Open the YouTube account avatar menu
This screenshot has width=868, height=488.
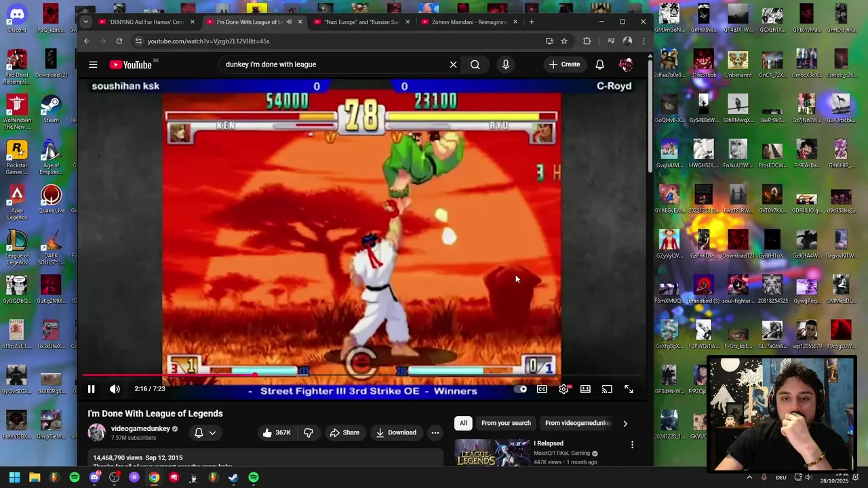(x=626, y=64)
